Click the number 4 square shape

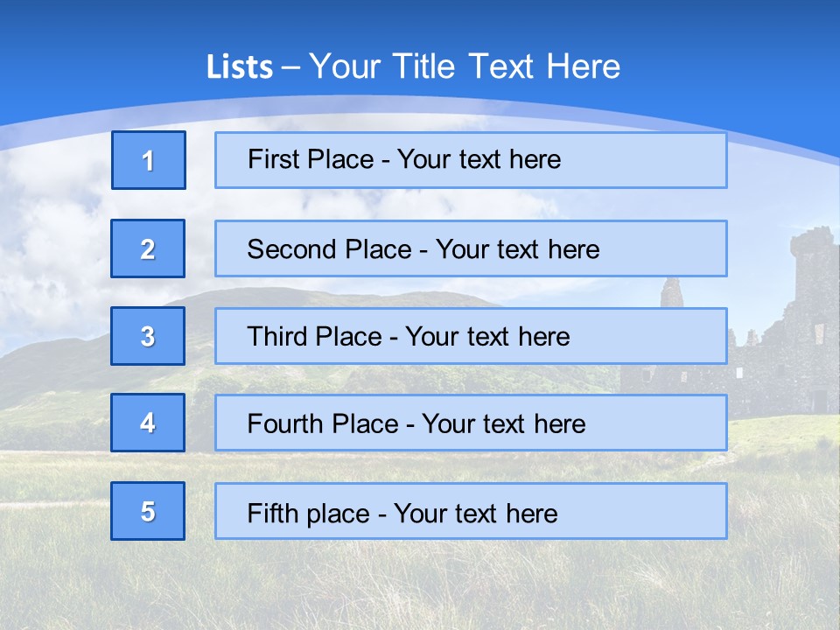148,423
